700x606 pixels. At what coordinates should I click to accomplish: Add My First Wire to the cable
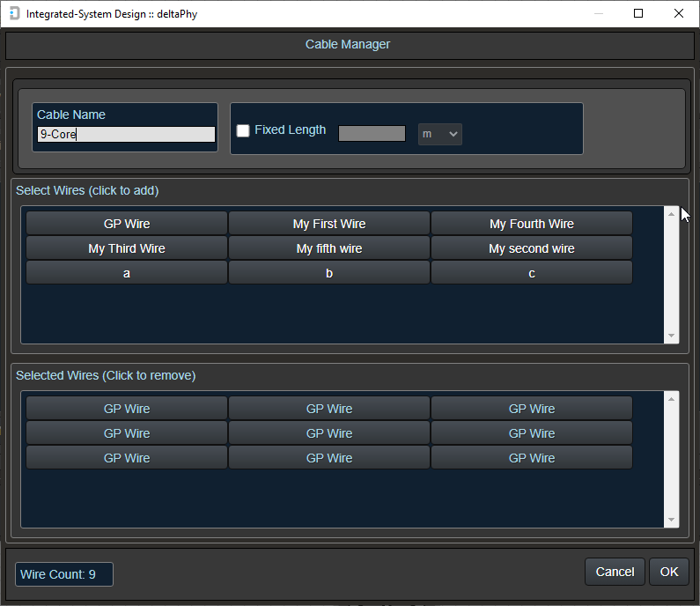pyautogui.click(x=329, y=224)
